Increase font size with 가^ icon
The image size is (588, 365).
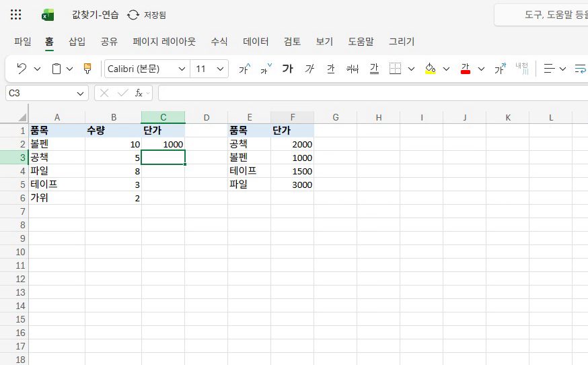(x=244, y=69)
